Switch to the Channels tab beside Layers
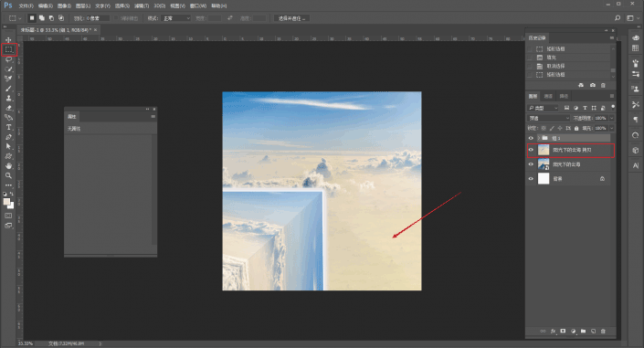 click(x=548, y=96)
